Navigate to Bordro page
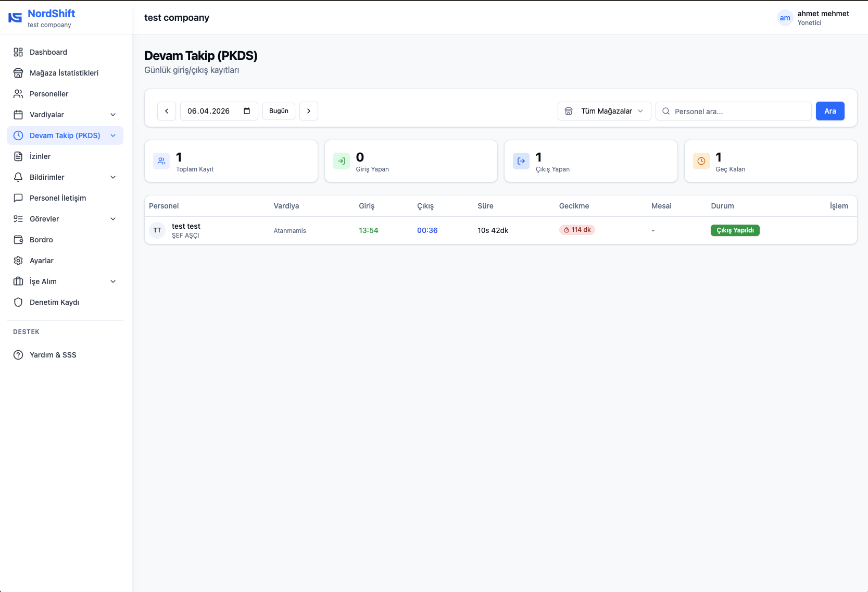This screenshot has width=868, height=592. [41, 240]
